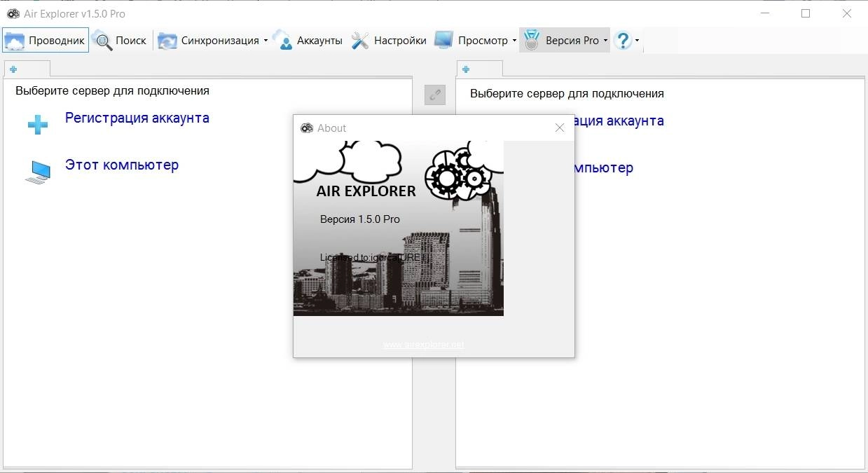Image resolution: width=868 pixels, height=473 pixels.
Task: Click the Версия 1.5.0 Pro text
Action: tap(360, 219)
